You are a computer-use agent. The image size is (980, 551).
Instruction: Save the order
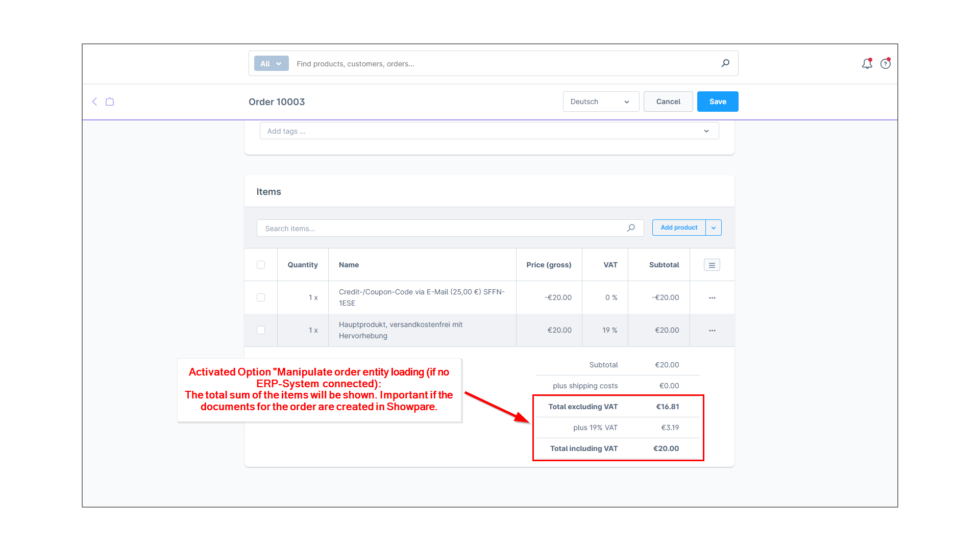point(718,102)
